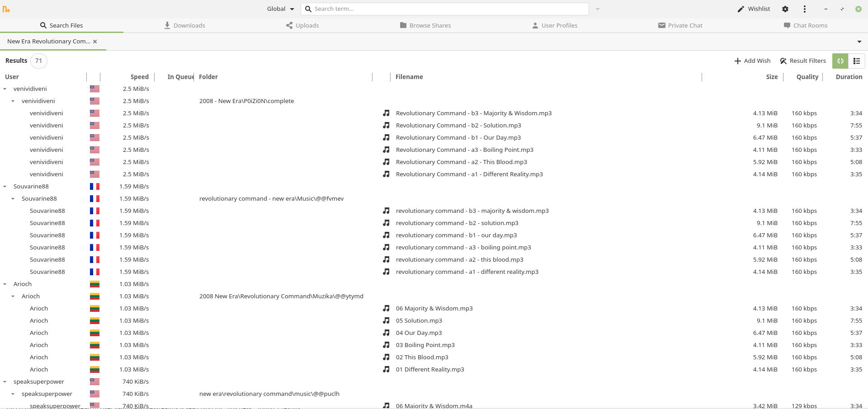Screen dimensions: 868x409
Task: Collapse the Souvarine88 @@fvmev folder group
Action: tap(13, 199)
